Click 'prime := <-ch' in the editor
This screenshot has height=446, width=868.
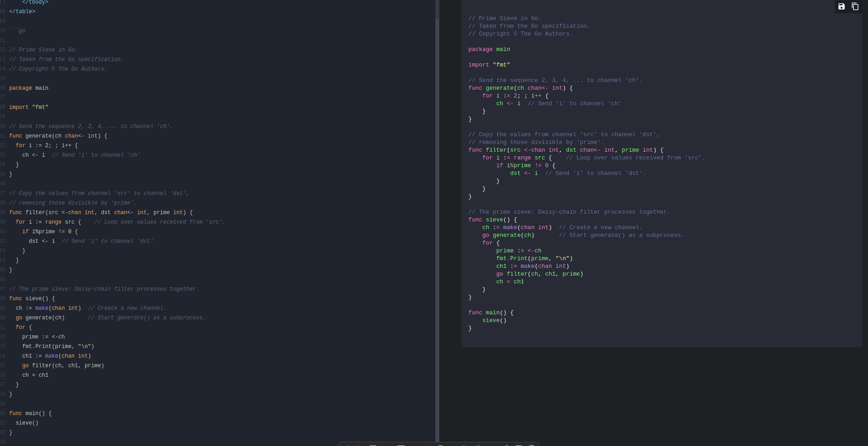click(x=43, y=337)
